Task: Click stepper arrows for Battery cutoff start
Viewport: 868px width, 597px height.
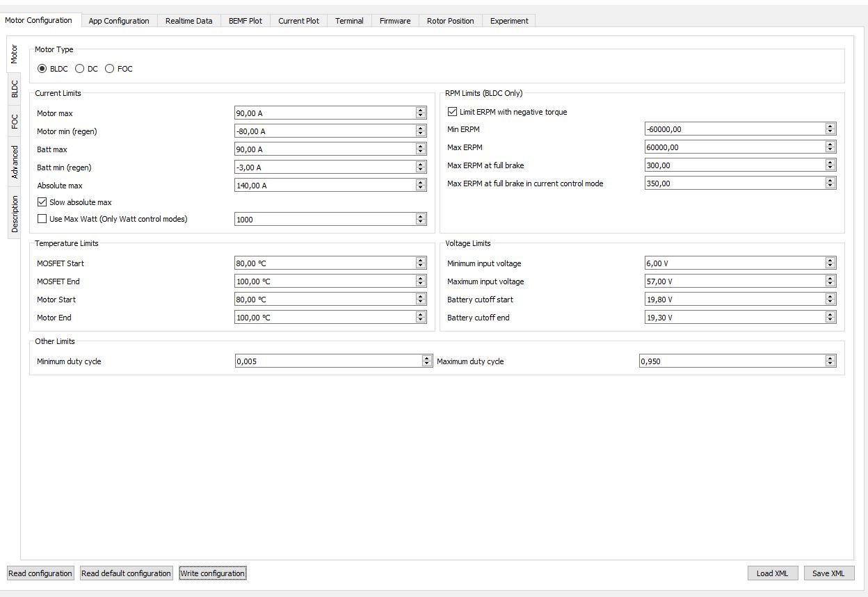Action: pos(830,300)
